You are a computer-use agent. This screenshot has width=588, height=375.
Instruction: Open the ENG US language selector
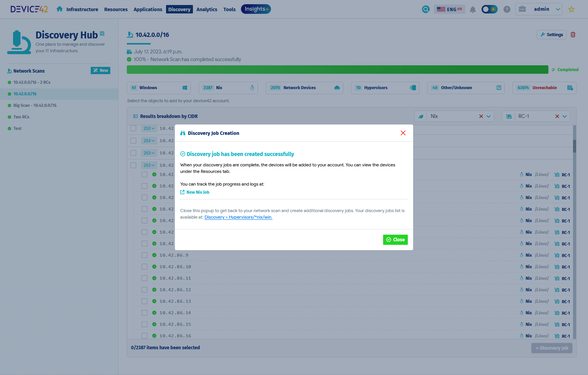pyautogui.click(x=450, y=9)
